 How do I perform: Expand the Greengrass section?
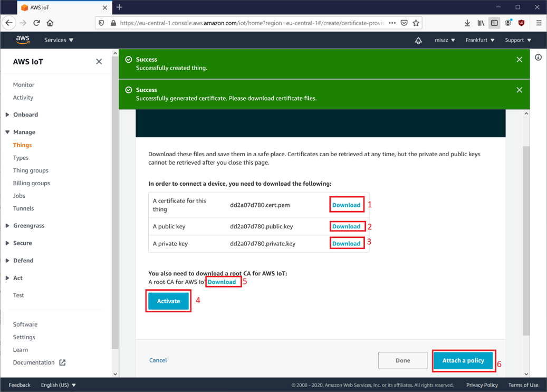[x=25, y=225]
